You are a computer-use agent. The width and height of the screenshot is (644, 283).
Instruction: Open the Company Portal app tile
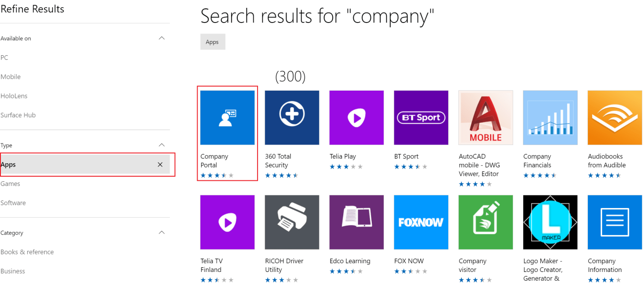[227, 117]
